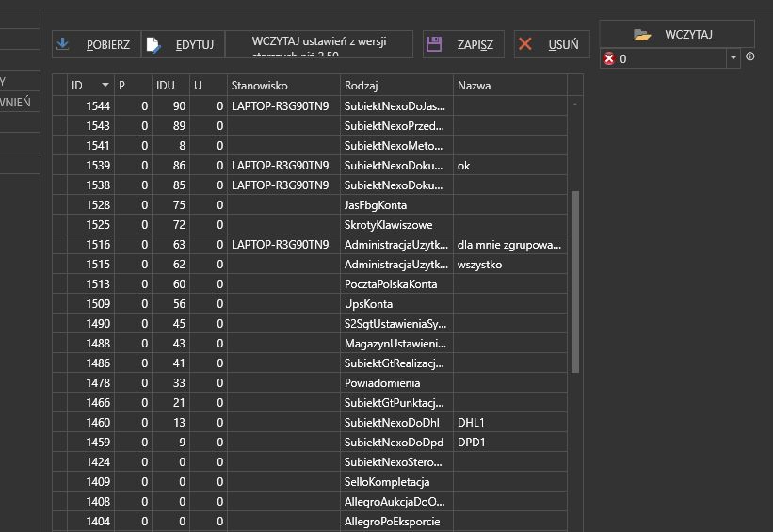This screenshot has width=773, height=532.
Task: Sort by the Stanowisko column header
Action: point(283,86)
